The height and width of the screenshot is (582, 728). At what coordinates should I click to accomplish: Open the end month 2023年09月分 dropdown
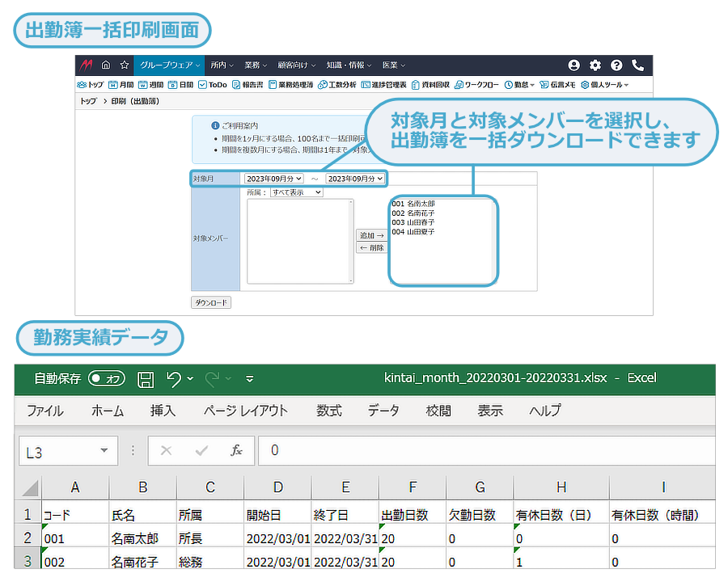355,179
